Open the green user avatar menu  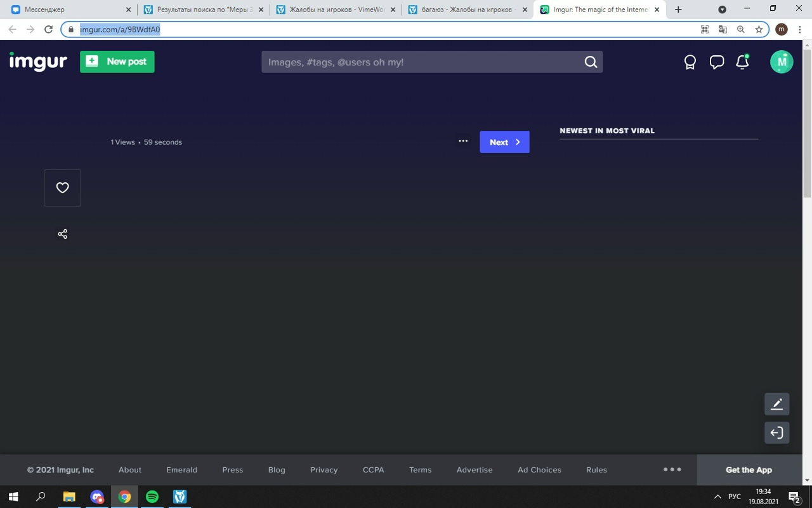tap(782, 62)
